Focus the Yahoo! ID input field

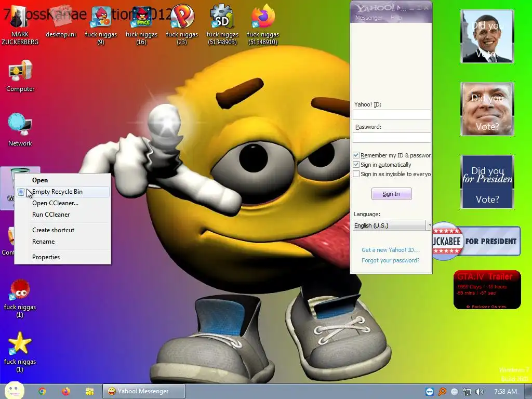click(x=392, y=115)
